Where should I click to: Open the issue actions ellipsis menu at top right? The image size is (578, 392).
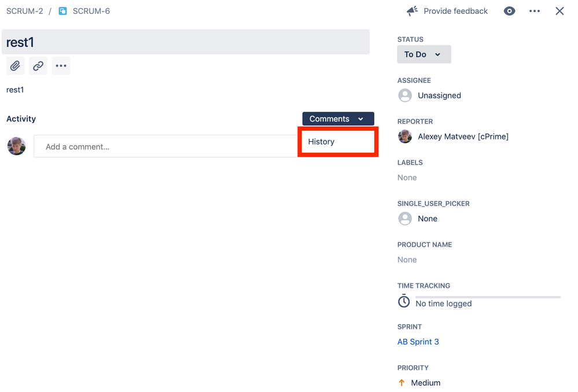(535, 11)
